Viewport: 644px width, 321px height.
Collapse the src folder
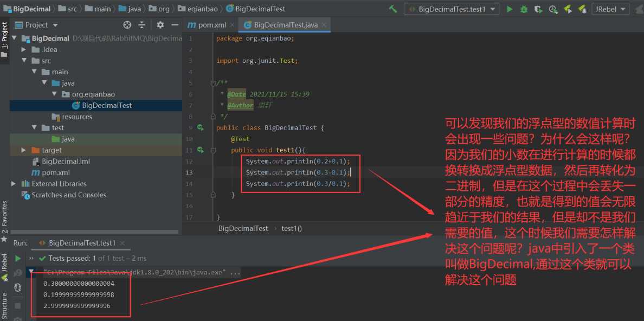click(x=24, y=61)
